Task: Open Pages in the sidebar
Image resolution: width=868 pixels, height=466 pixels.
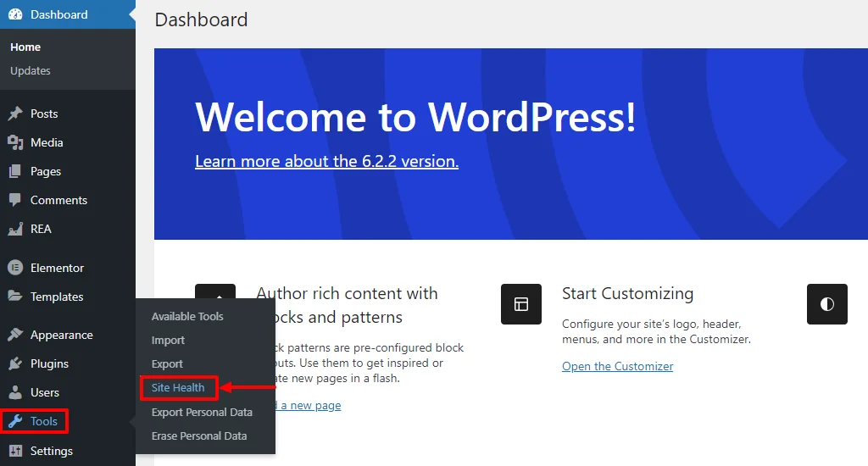Action: 46,171
